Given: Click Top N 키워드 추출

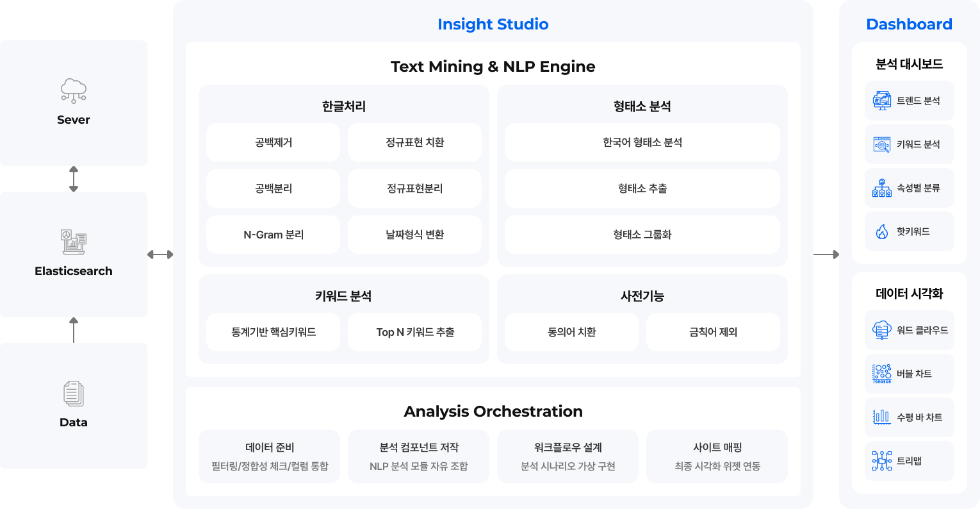Looking at the screenshot, I should 414,332.
